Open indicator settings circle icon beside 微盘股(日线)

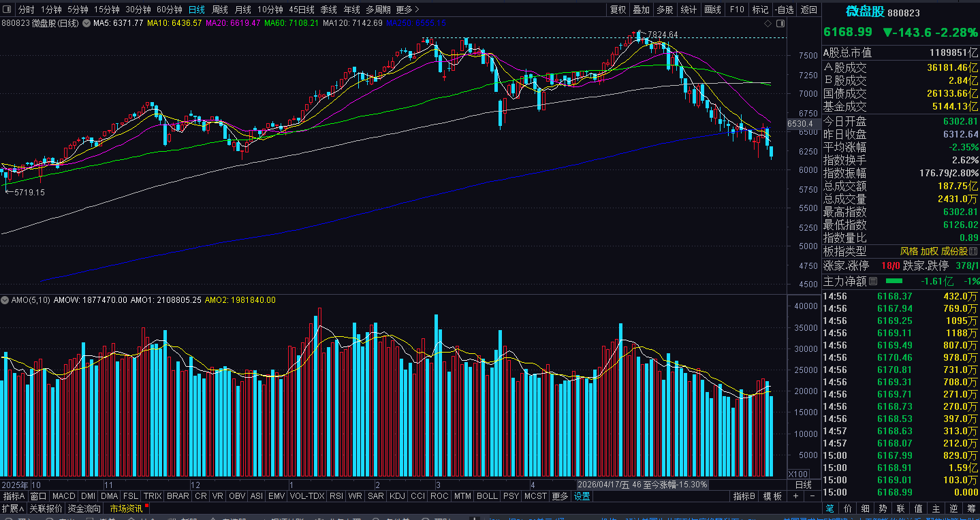point(85,23)
